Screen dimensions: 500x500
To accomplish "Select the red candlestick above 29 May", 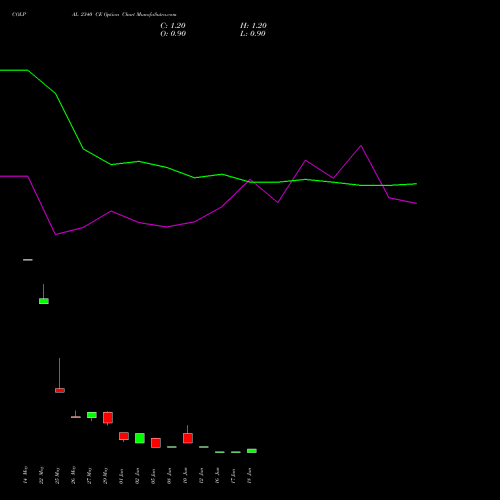I will (108, 418).
